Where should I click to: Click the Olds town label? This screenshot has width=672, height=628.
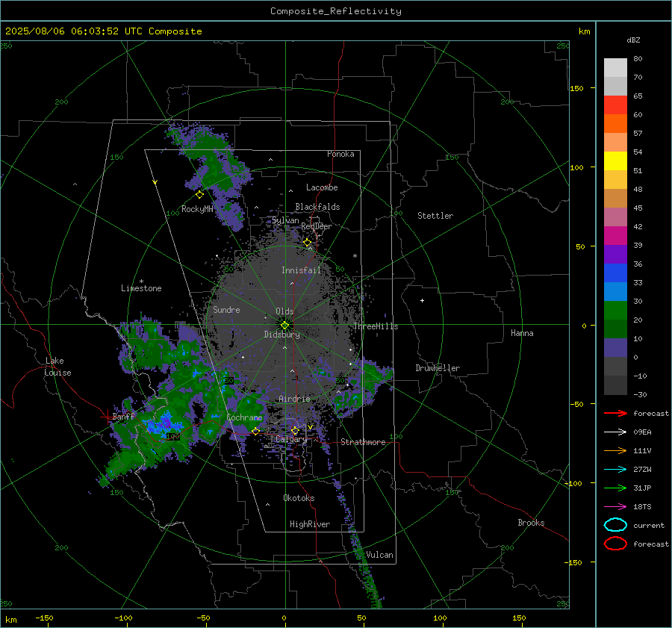point(284,311)
